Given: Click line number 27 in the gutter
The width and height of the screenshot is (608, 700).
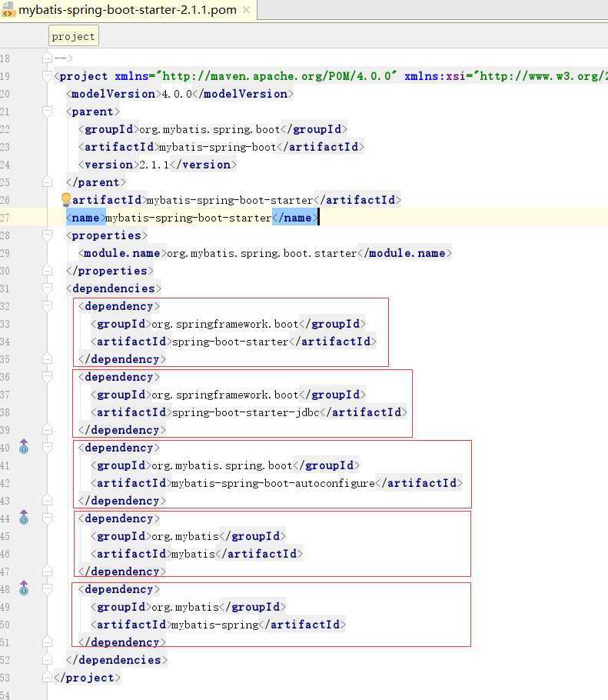Looking at the screenshot, I should [x=5, y=218].
